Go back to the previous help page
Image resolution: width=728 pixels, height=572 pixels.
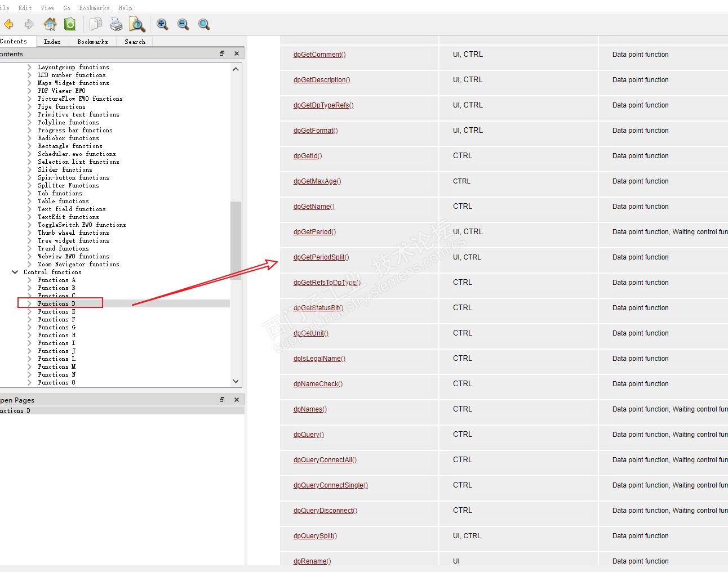[8, 24]
